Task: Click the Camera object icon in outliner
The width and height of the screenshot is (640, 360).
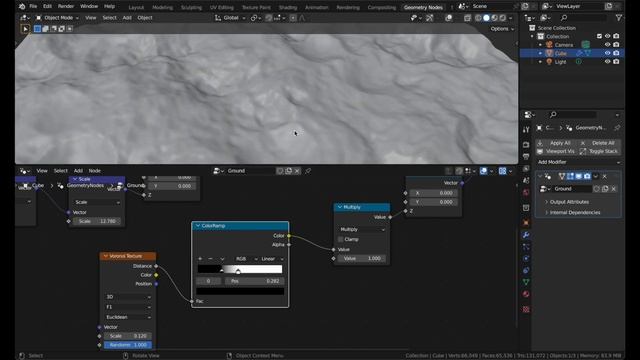Action: [x=549, y=44]
